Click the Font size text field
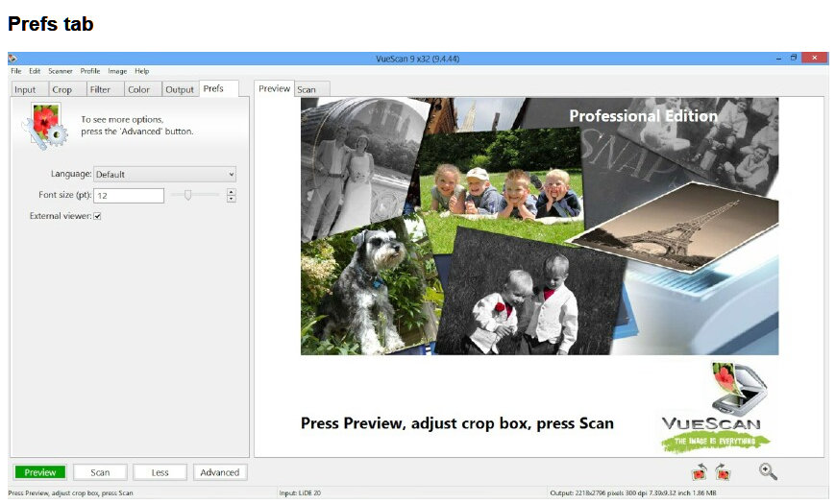The image size is (836, 504). 129,195
